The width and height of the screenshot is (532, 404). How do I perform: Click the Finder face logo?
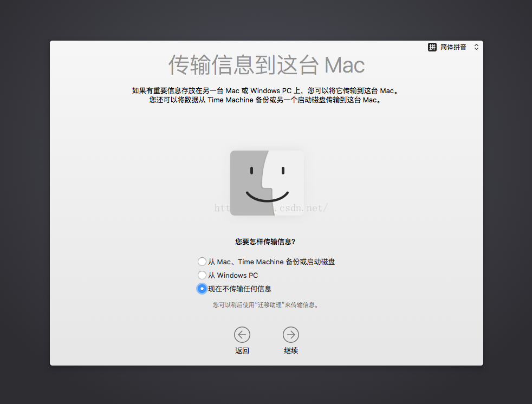coord(267,183)
